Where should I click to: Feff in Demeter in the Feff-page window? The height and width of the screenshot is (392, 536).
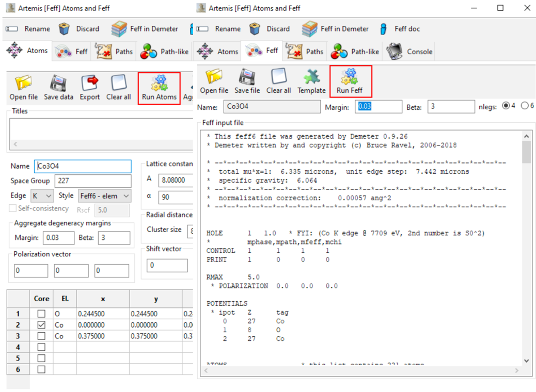(x=335, y=29)
